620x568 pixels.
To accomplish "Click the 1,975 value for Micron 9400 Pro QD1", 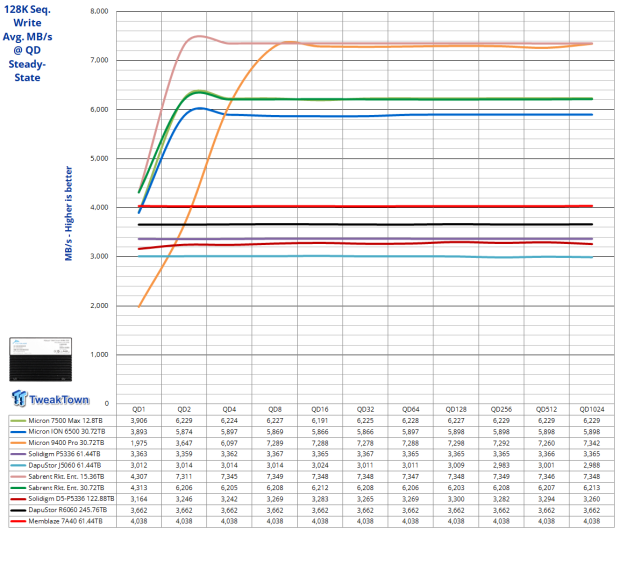I will click(x=139, y=443).
